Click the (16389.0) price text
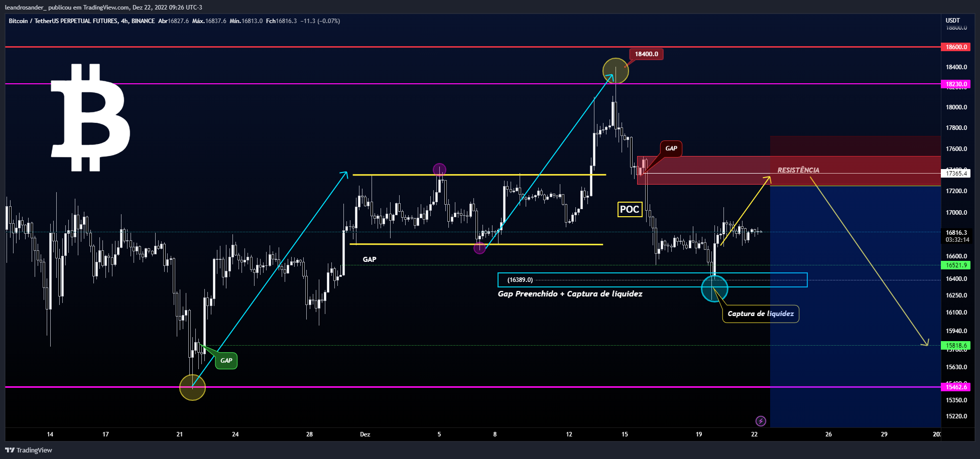The width and height of the screenshot is (980, 459). click(x=520, y=280)
